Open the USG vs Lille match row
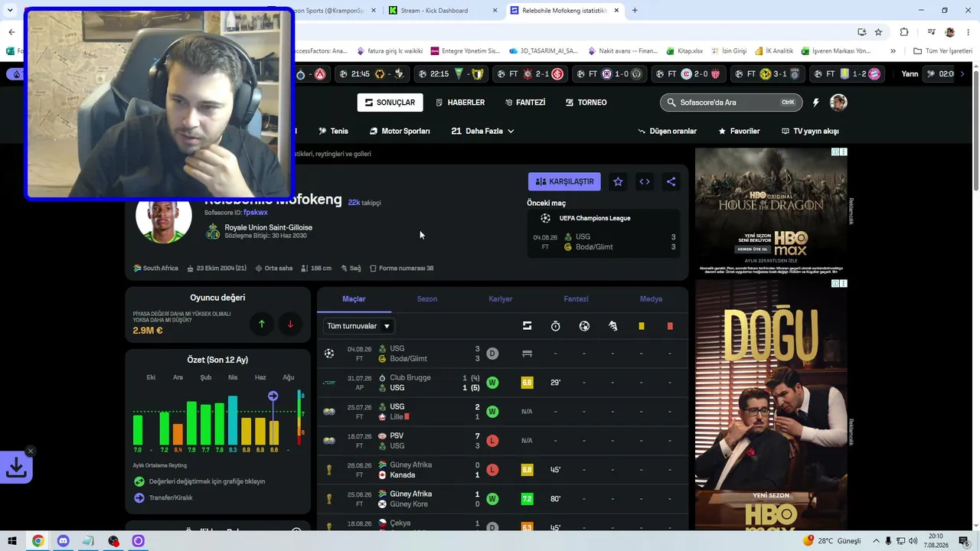Screen dimensions: 980x551 pos(502,412)
